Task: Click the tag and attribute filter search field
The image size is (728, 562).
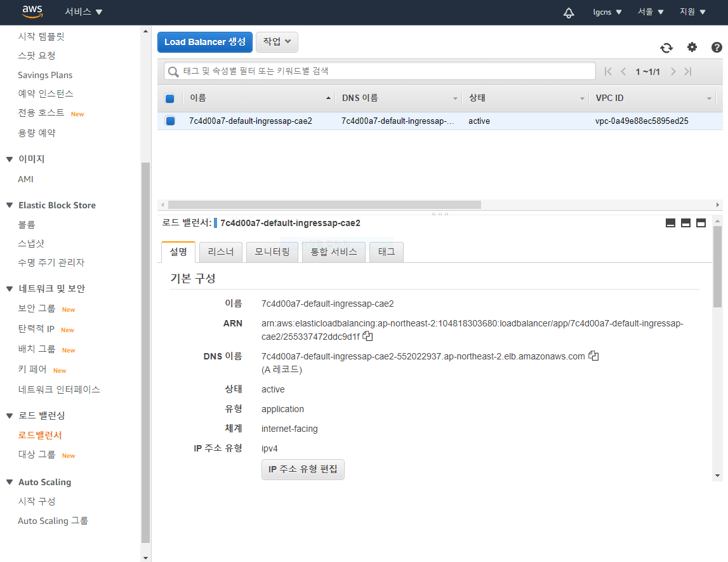Action: (x=380, y=71)
